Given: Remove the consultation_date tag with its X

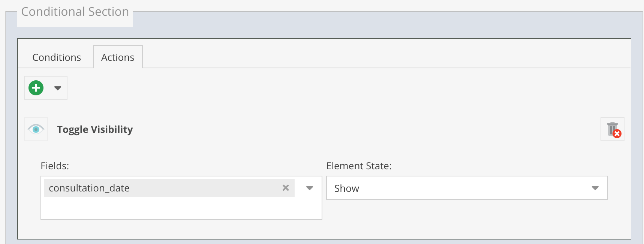Looking at the screenshot, I should point(286,188).
